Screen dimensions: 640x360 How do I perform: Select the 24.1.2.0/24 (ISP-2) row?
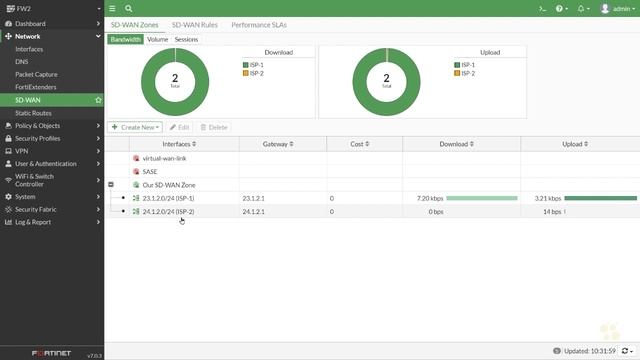point(372,211)
